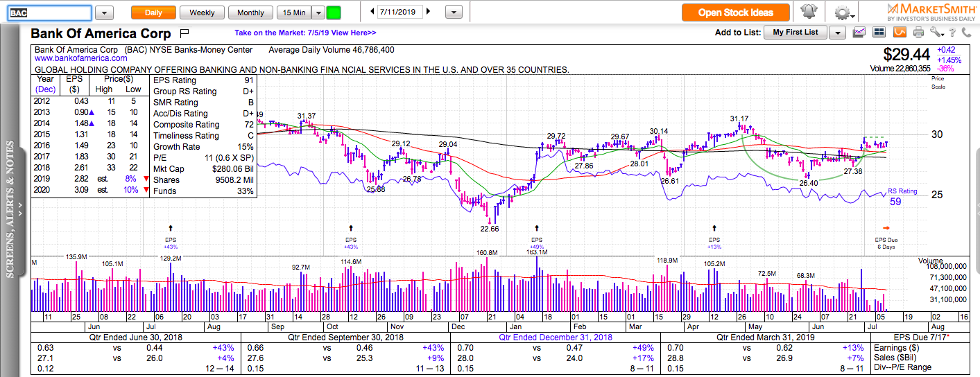The width and height of the screenshot is (980, 377).
Task: Click the EPS +13% arrow marker
Action: click(x=714, y=227)
